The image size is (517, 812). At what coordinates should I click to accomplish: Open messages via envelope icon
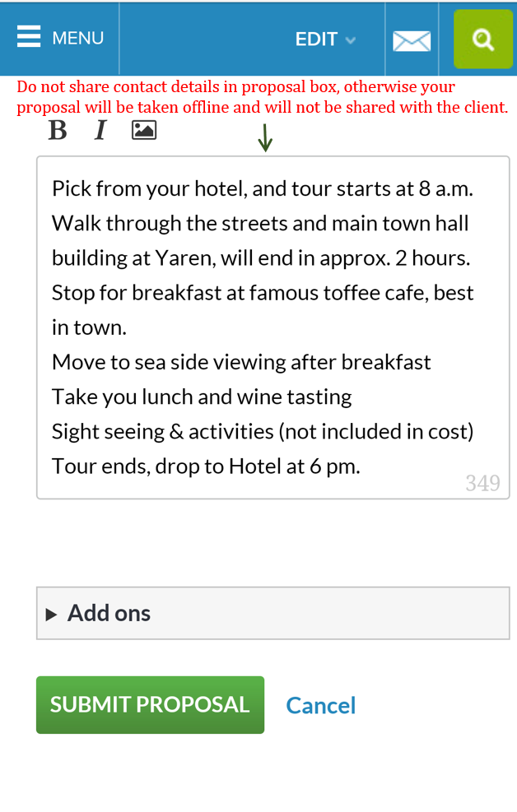coord(412,40)
